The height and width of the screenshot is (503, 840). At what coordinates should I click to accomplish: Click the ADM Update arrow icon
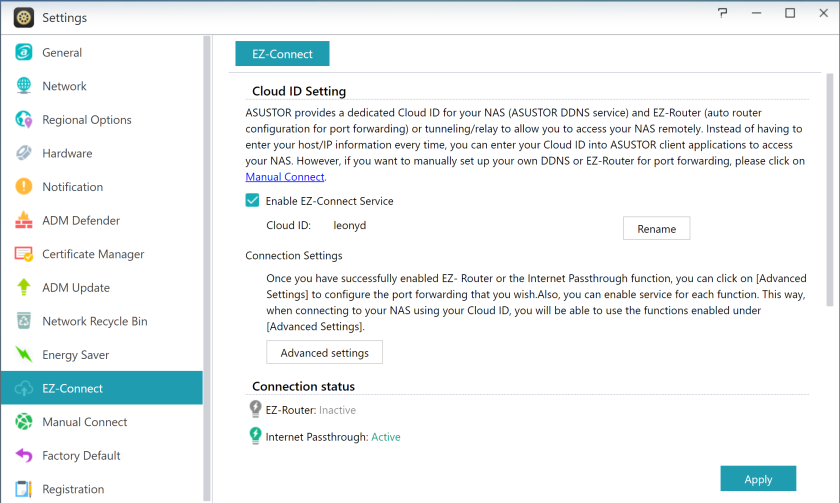click(x=24, y=287)
